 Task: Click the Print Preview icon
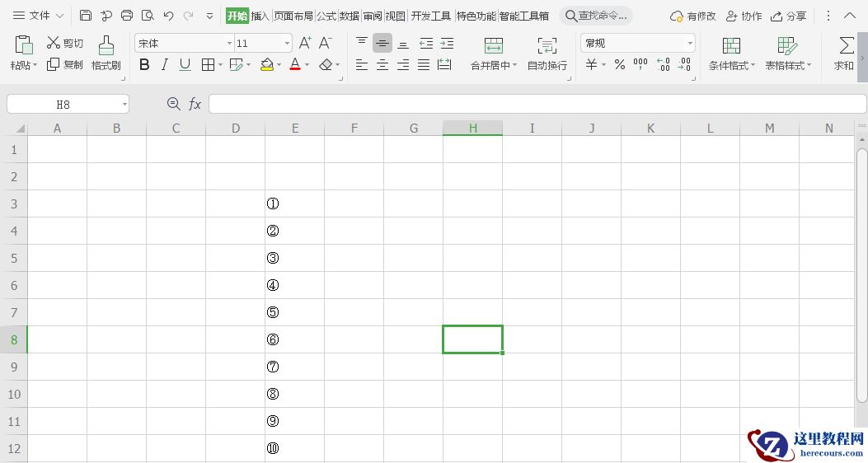(148, 16)
